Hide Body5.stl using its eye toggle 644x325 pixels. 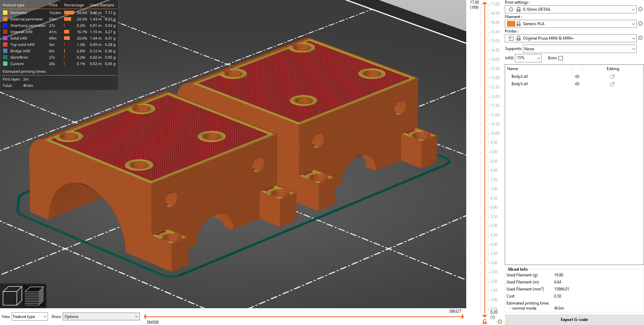(577, 84)
